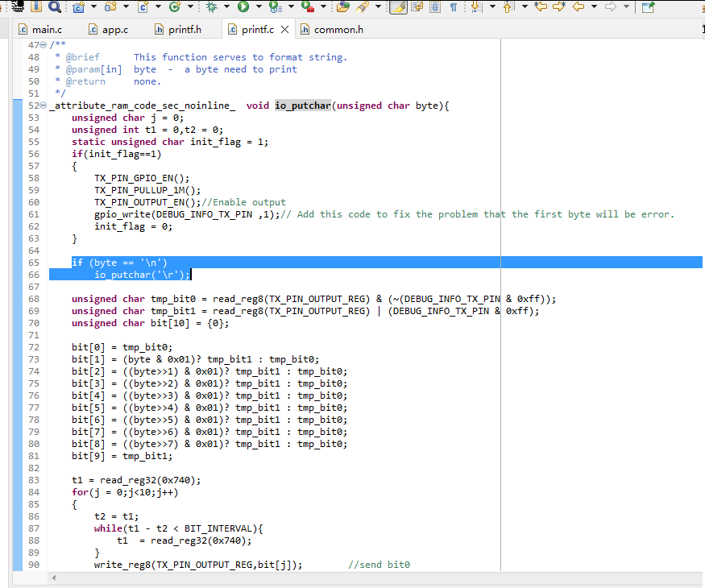Viewport: 705px width, 588px height.
Task: Toggle Show Whitespace Characters paragraph icon
Action: 454,7
